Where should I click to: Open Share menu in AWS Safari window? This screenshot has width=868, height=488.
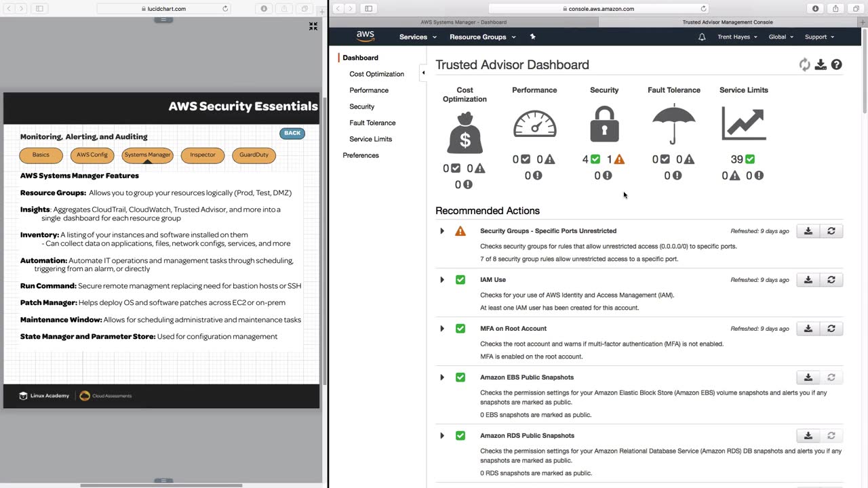point(835,9)
